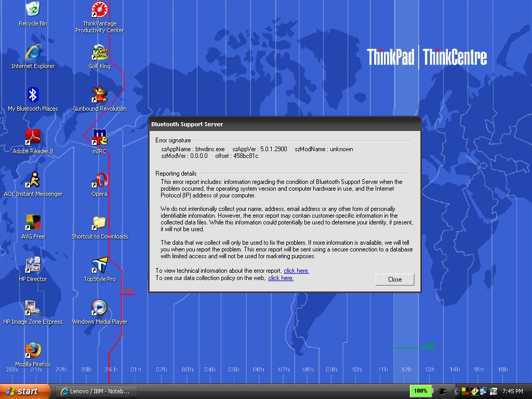
Task: Open the data collection policy link
Action: pos(281,278)
